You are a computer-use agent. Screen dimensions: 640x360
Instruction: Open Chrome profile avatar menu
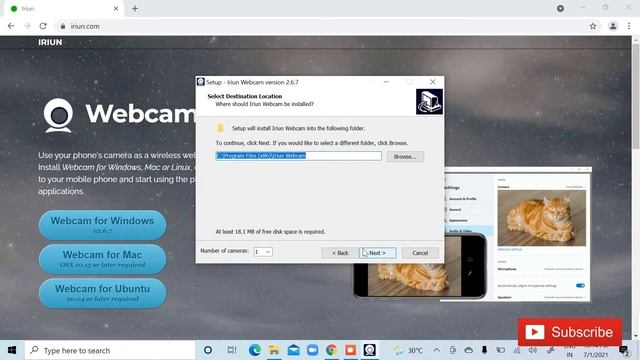[x=613, y=26]
